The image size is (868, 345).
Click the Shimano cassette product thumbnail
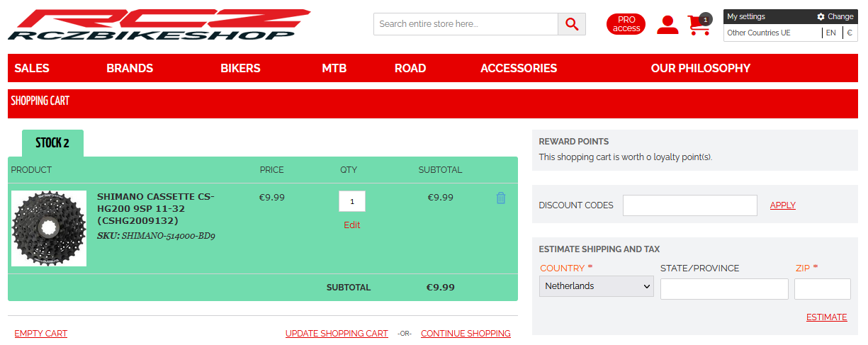click(x=49, y=228)
